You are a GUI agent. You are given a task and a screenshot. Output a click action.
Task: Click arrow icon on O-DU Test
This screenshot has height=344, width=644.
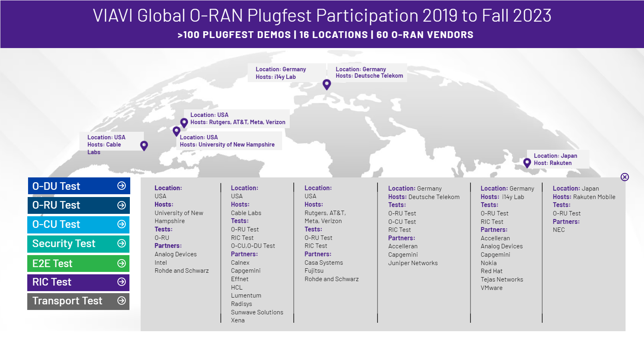(121, 186)
